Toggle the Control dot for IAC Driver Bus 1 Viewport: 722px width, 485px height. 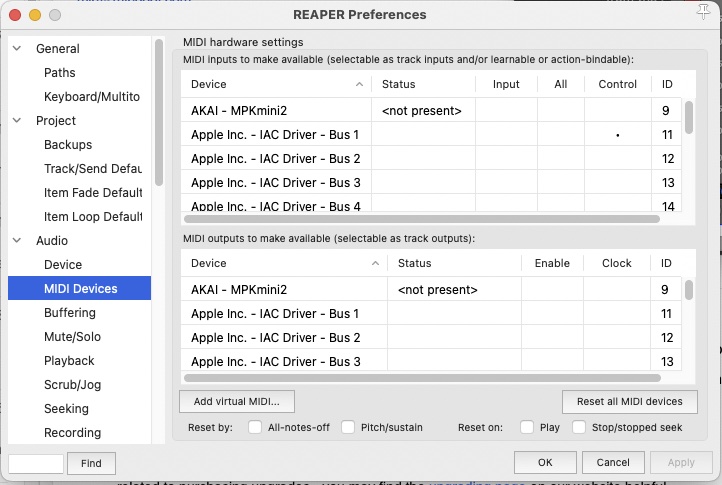618,135
